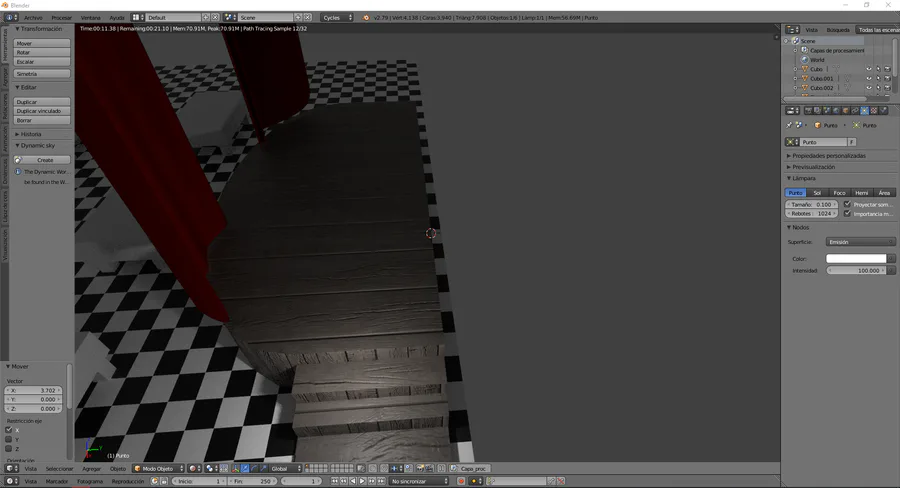Open the outliner Búsqueda menu

click(x=838, y=30)
